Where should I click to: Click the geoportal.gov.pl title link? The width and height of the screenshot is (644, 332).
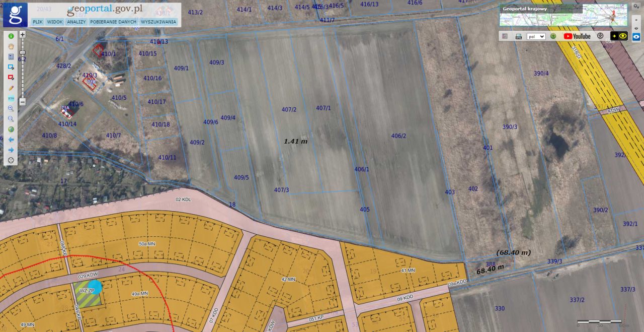[104, 9]
